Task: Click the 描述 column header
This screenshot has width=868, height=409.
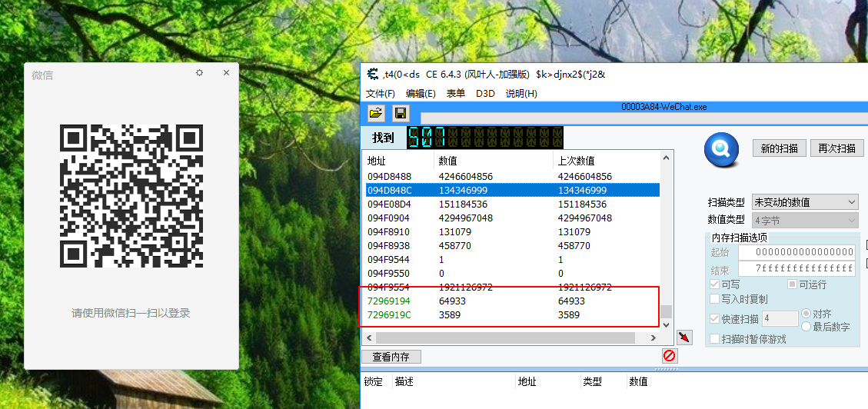Action: point(404,382)
